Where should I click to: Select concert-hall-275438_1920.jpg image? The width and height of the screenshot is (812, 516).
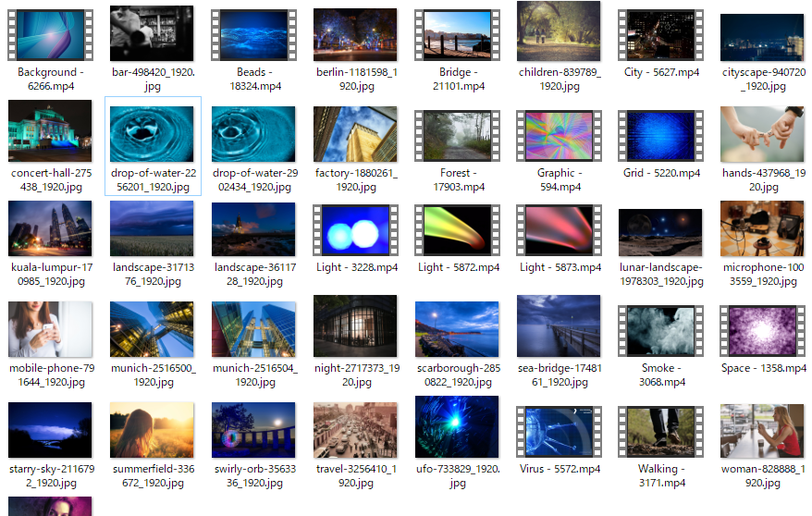(x=50, y=131)
